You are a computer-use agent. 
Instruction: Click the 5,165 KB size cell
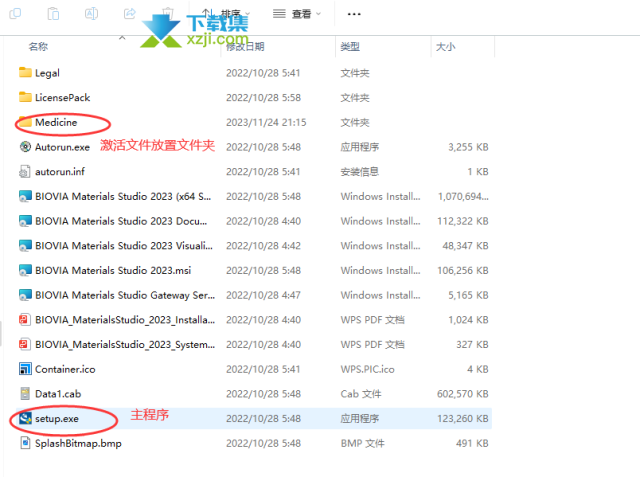[x=468, y=295]
